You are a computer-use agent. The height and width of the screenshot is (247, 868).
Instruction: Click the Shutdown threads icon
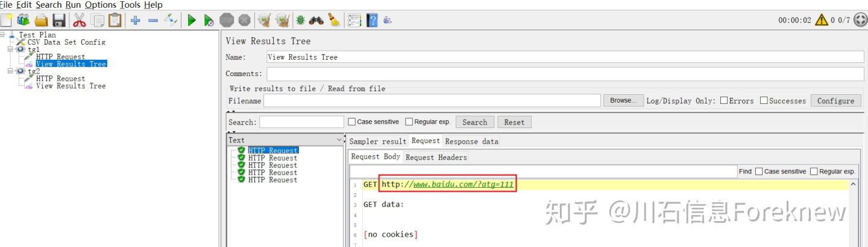tap(244, 21)
